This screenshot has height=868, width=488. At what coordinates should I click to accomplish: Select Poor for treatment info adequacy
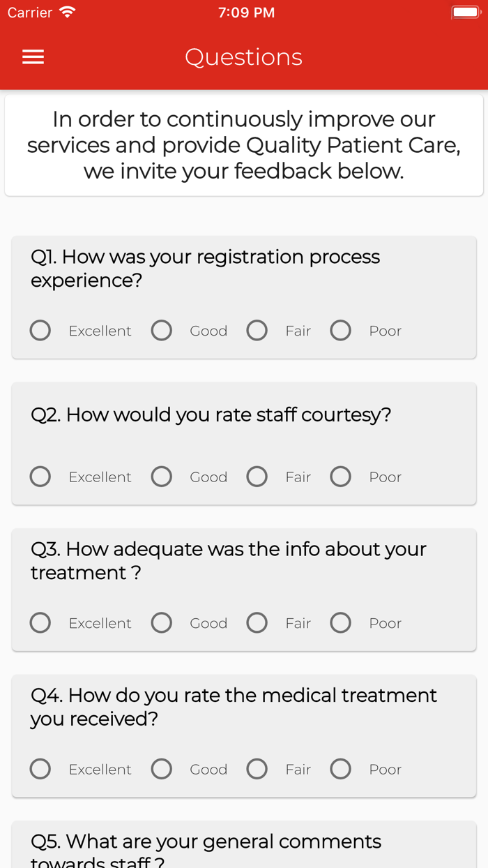(x=340, y=622)
